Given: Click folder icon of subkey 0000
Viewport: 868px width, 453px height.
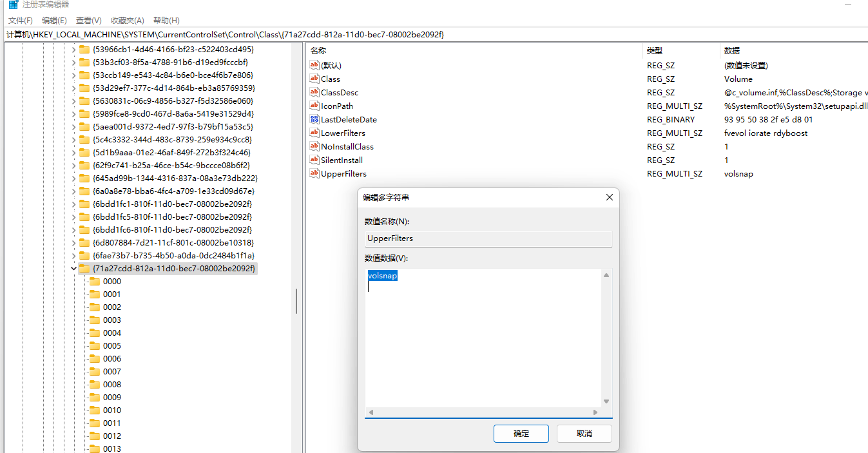Looking at the screenshot, I should [95, 282].
